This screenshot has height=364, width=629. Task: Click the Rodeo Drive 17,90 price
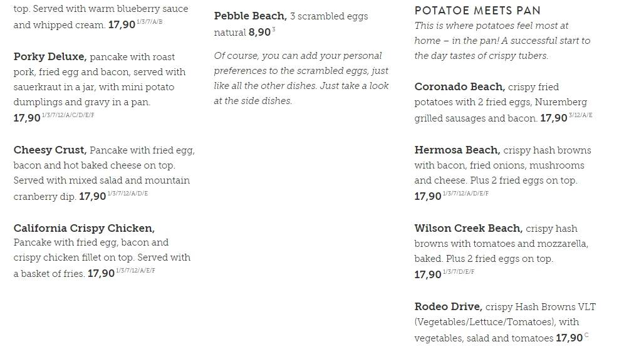click(569, 338)
